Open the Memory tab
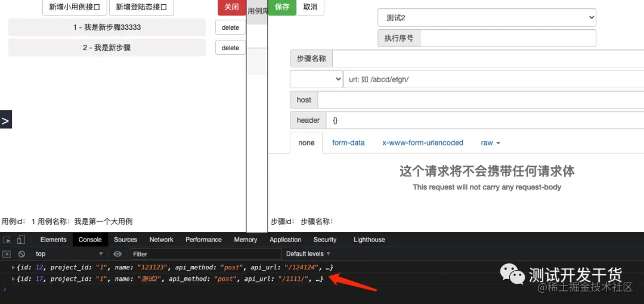Viewport: 644px width, 304px height. pos(245,240)
